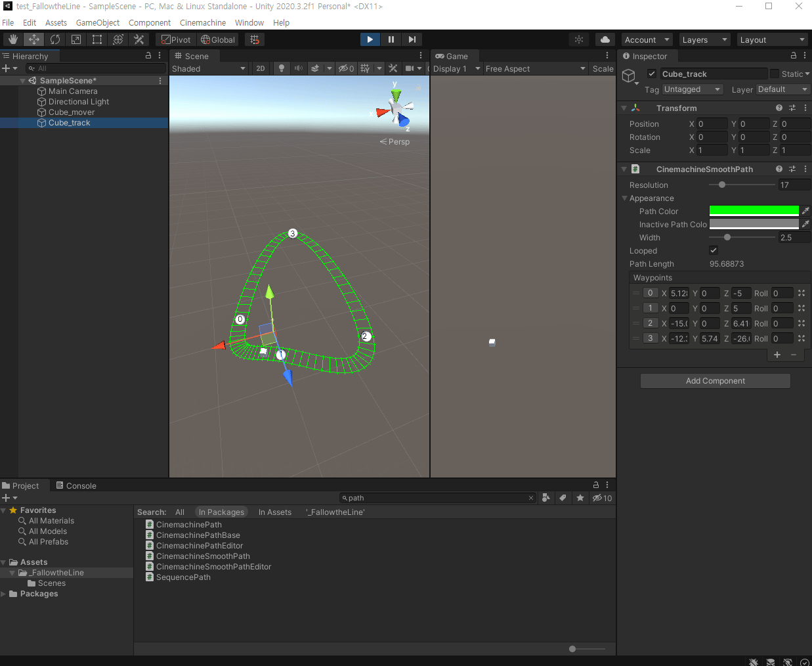This screenshot has height=666, width=812.
Task: Lock the Hierarchy panel
Action: pos(148,56)
